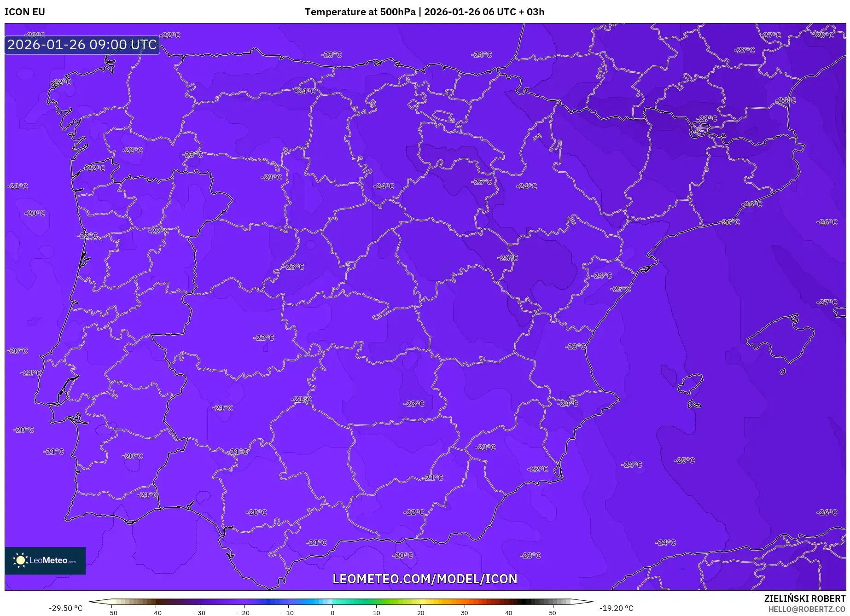This screenshot has height=616, width=850.
Task: Click the small Formentera island outline
Action: coord(694,405)
